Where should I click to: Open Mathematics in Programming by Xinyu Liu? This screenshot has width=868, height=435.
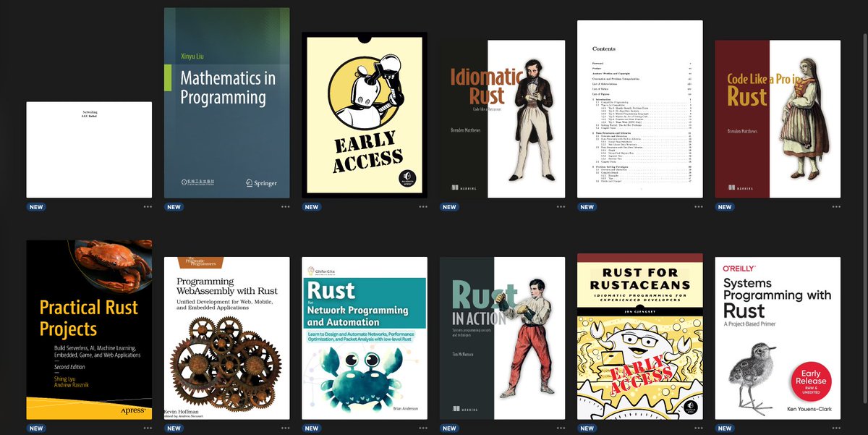pos(227,103)
